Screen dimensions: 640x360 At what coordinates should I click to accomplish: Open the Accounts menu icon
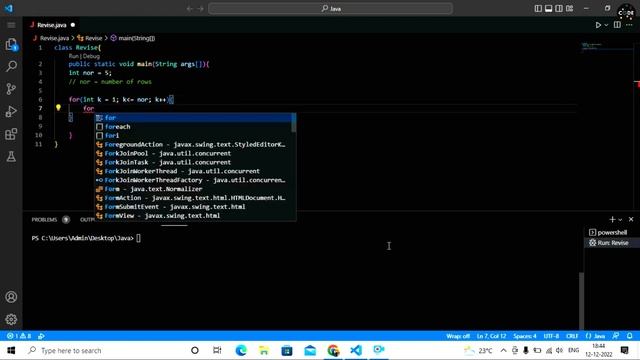[x=11, y=297]
